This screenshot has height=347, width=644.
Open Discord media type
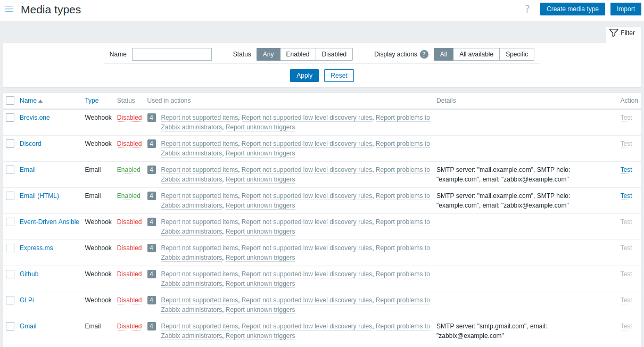coord(30,144)
